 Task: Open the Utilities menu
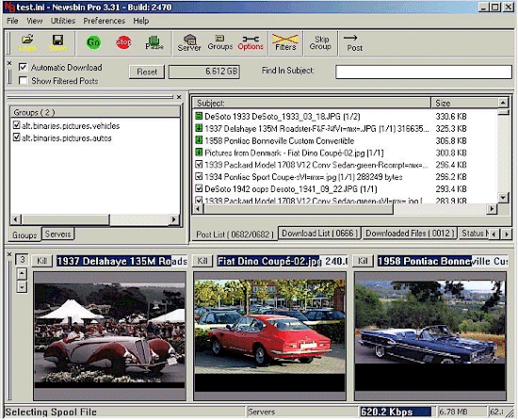(x=63, y=21)
